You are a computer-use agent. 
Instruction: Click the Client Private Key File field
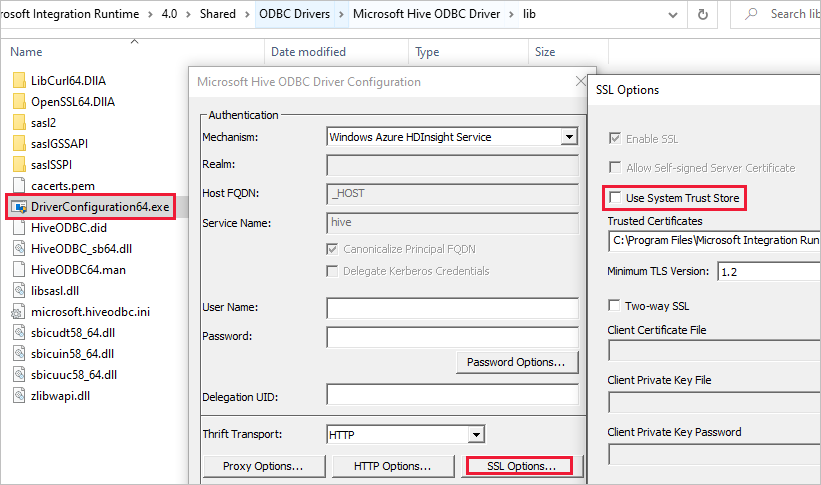click(x=714, y=402)
